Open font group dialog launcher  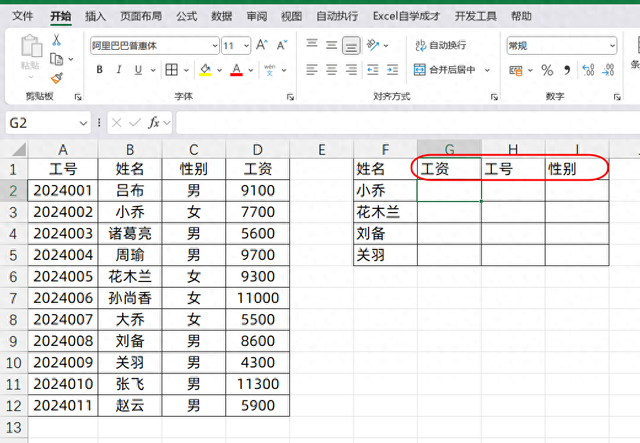tap(290, 97)
